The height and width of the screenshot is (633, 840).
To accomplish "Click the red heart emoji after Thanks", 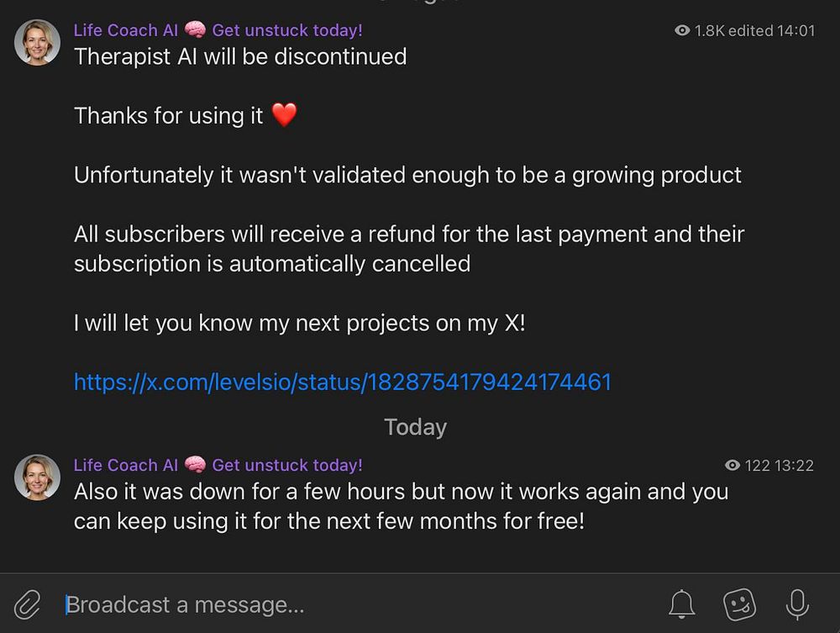I will 284,114.
